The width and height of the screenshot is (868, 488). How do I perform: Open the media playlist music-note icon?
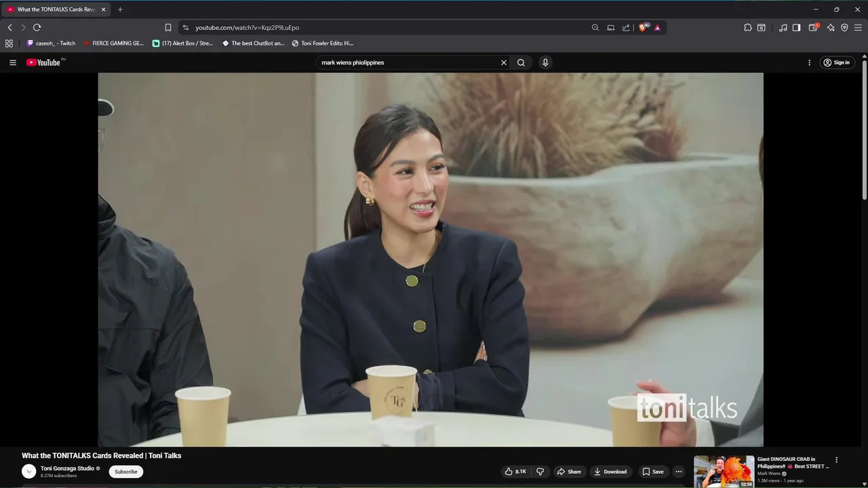click(783, 27)
